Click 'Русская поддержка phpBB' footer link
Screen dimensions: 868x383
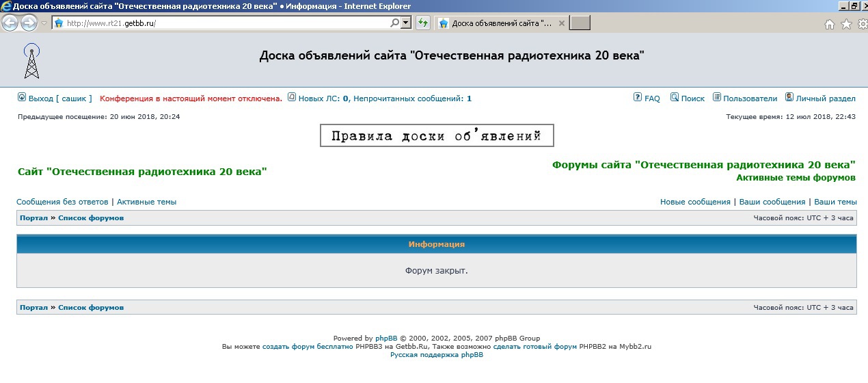437,355
